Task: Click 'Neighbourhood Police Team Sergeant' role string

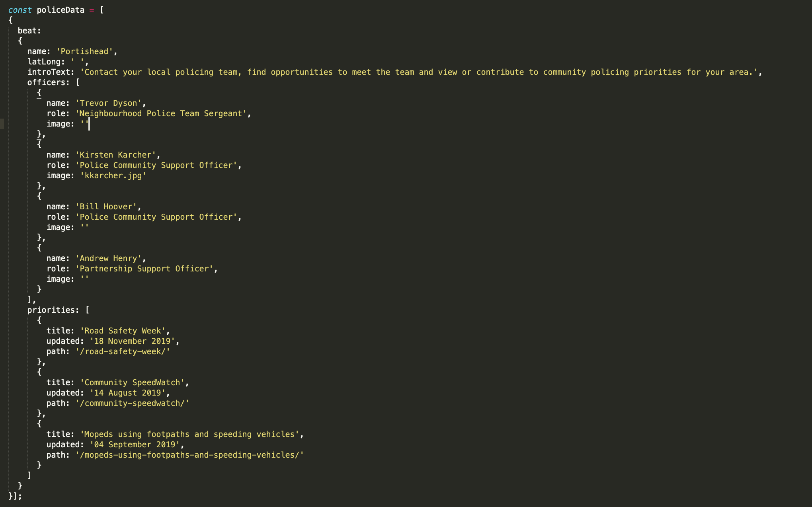Action: pyautogui.click(x=161, y=113)
